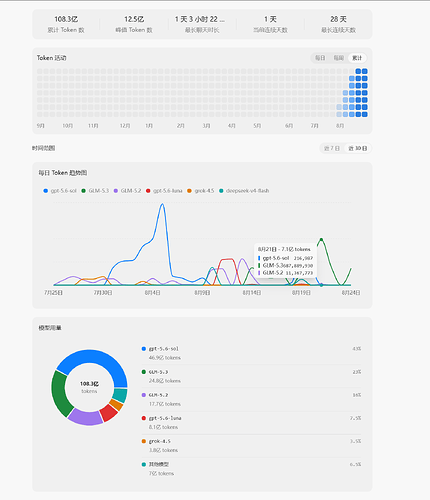Toggle GLM-5.2 series in chart legend

click(x=127, y=191)
